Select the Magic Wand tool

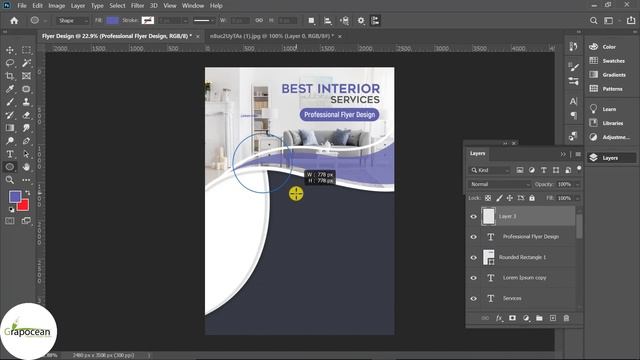point(27,63)
